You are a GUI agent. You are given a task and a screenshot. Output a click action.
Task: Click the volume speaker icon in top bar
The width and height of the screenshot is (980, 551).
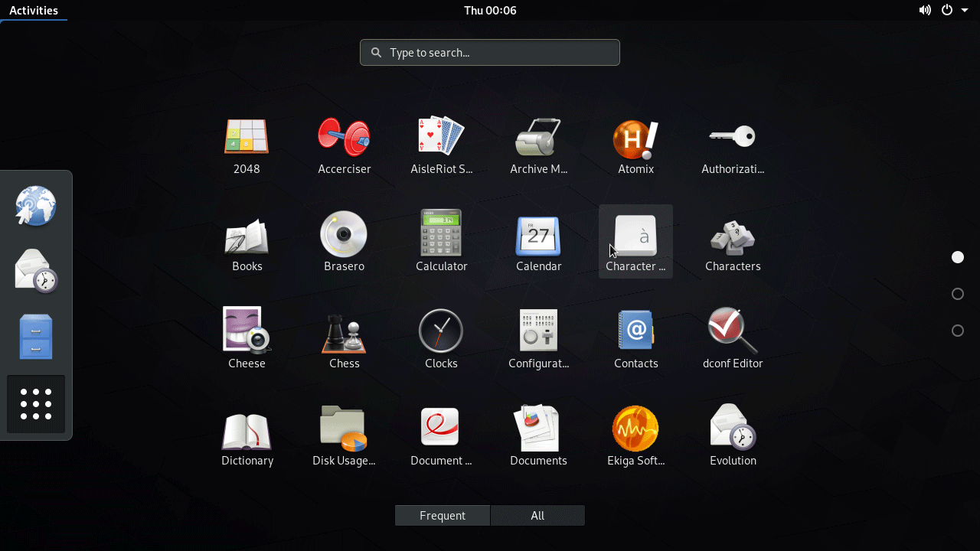(925, 10)
